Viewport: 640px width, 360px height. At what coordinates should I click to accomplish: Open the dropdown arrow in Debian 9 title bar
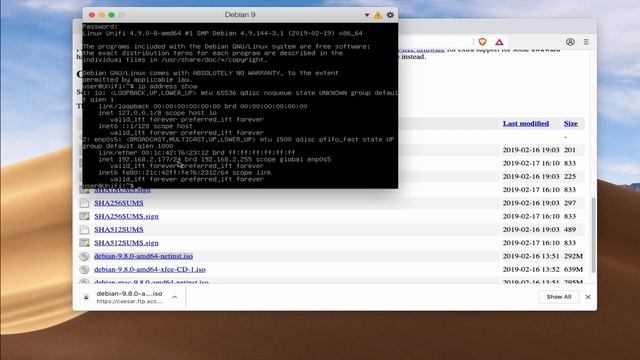[367, 15]
